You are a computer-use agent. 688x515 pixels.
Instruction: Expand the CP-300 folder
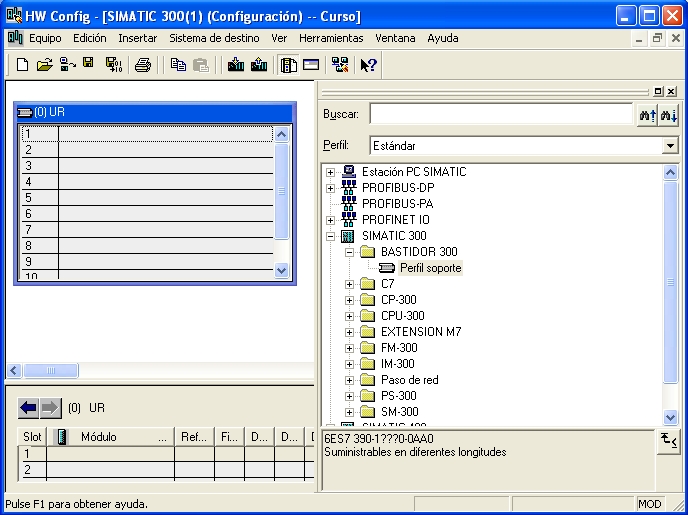pos(349,300)
